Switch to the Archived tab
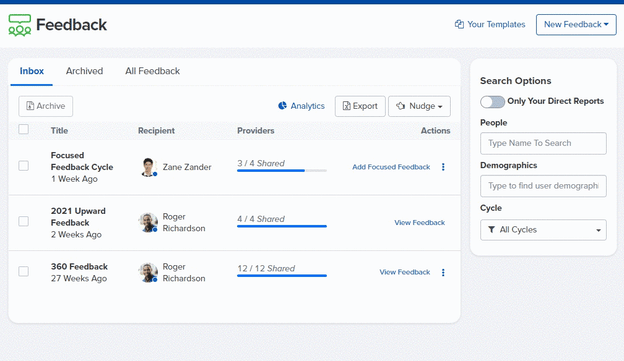Screen dimensions: 624x361 (x=84, y=71)
